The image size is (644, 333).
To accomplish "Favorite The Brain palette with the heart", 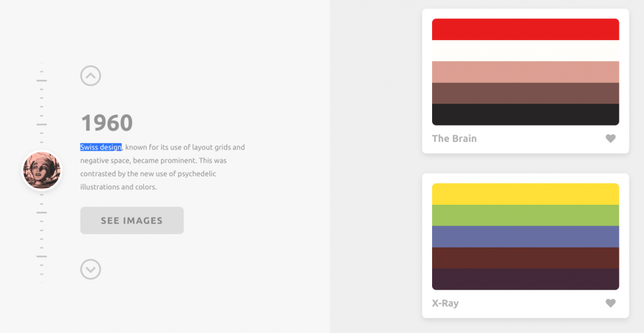I will (611, 139).
